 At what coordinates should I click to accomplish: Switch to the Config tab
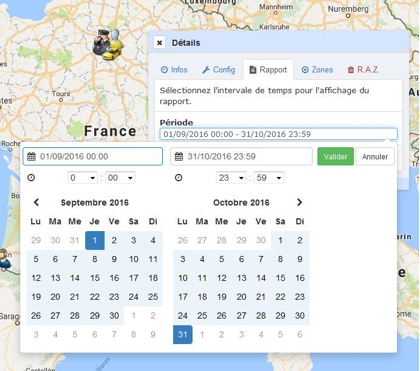click(x=219, y=70)
